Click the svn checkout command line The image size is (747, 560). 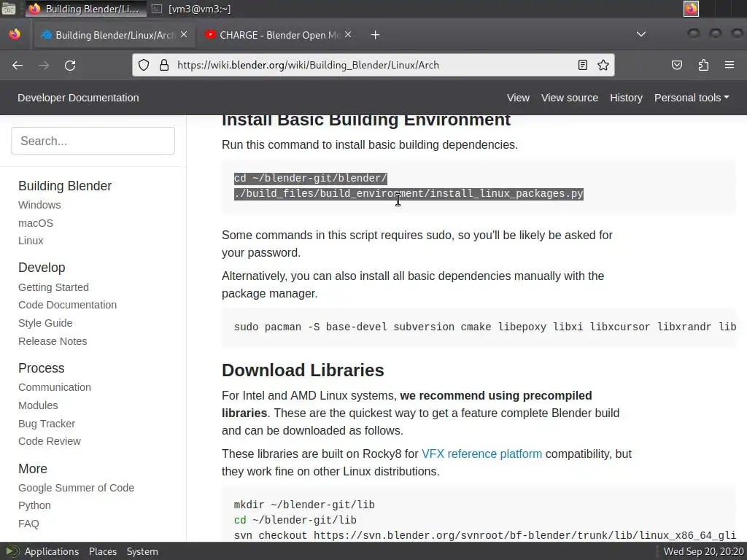(485, 535)
